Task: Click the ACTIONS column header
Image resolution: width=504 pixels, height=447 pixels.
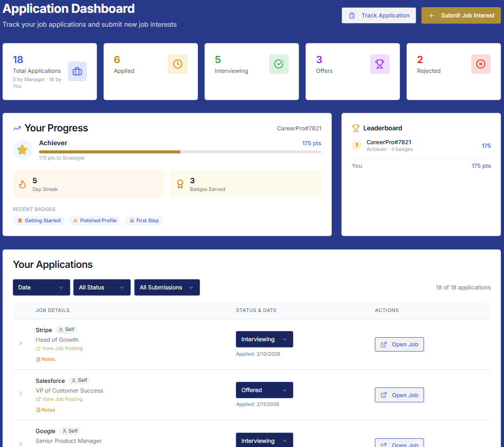Action: tap(387, 310)
